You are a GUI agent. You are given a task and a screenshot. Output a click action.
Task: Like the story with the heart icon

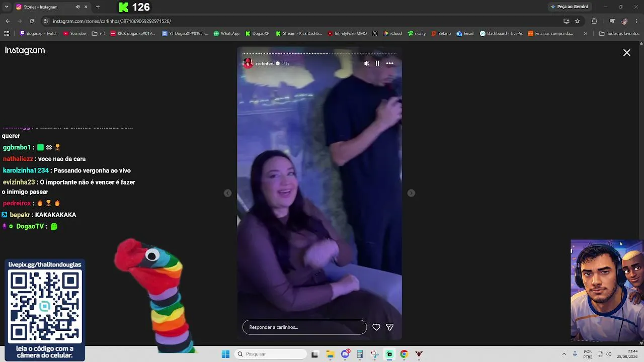click(x=376, y=327)
